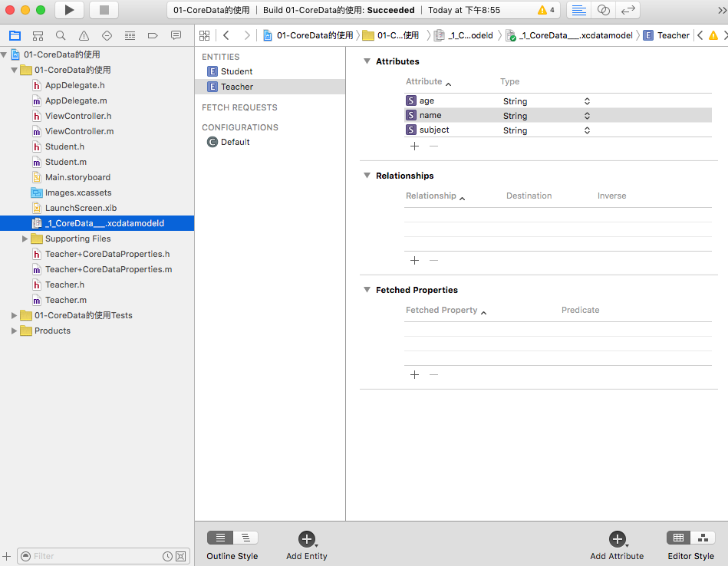This screenshot has height=566, width=728.
Task: Open the Breakpoint navigator
Action: click(x=153, y=35)
